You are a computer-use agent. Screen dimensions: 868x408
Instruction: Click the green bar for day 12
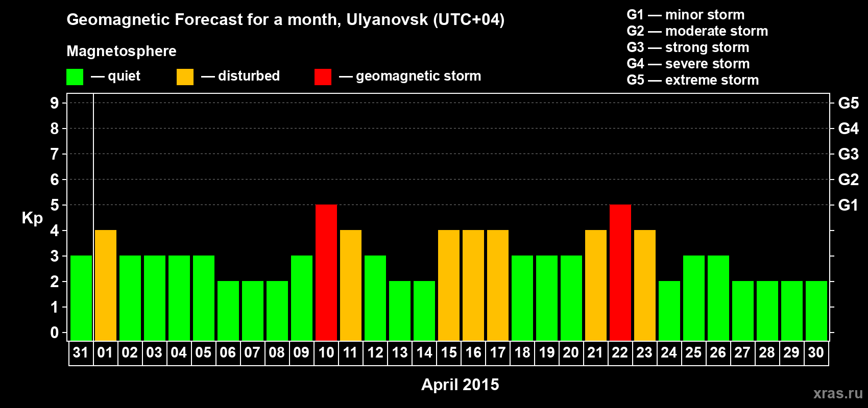tap(375, 298)
